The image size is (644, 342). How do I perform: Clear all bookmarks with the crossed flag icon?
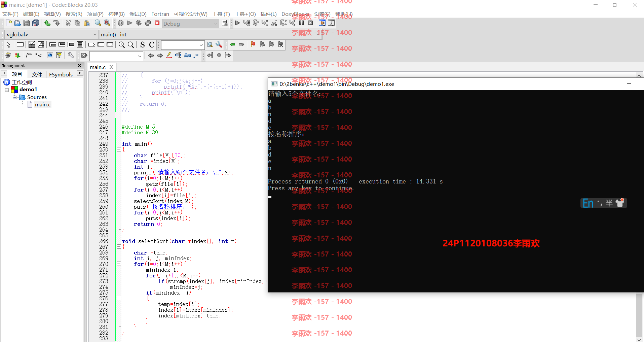coord(280,44)
